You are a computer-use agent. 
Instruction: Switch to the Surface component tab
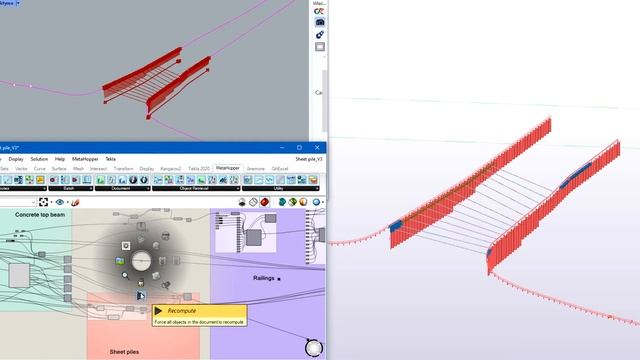59,169
